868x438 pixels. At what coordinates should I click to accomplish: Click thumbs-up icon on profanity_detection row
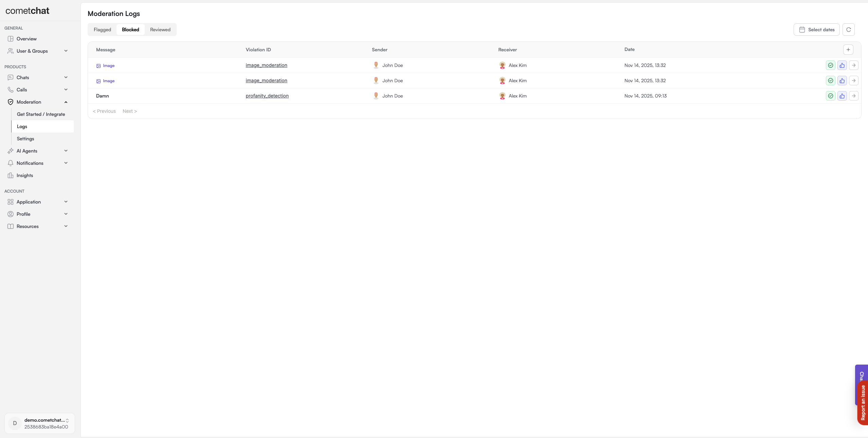click(x=842, y=96)
